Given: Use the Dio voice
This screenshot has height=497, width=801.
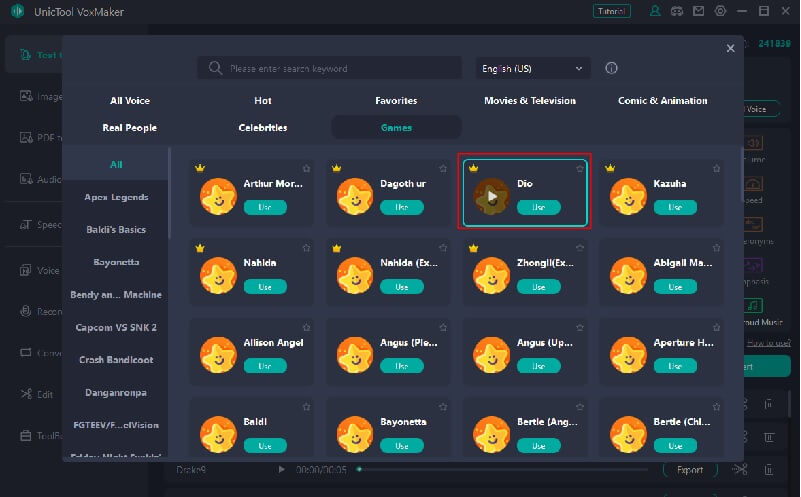Looking at the screenshot, I should click(538, 207).
